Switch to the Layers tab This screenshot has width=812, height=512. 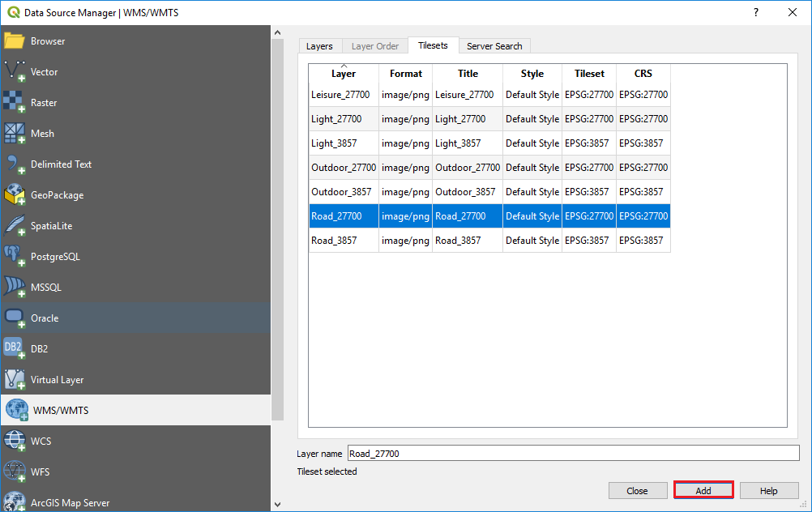pyautogui.click(x=319, y=45)
